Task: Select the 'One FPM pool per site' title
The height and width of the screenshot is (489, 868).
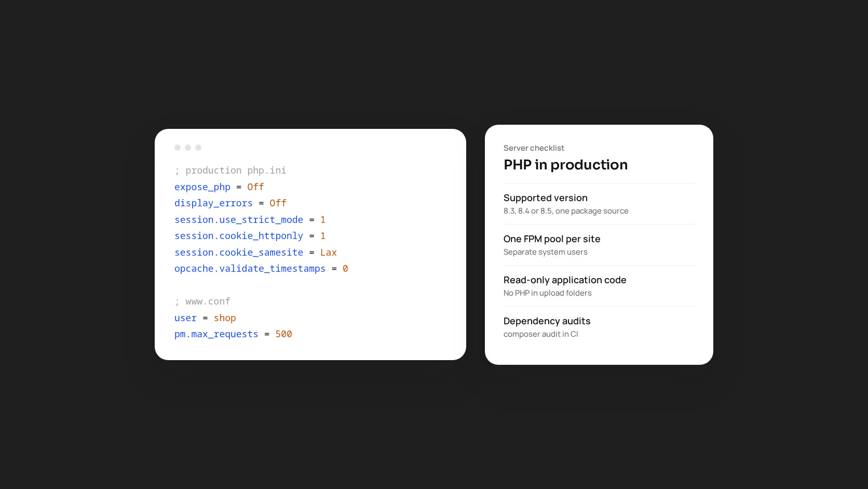Action: (552, 239)
